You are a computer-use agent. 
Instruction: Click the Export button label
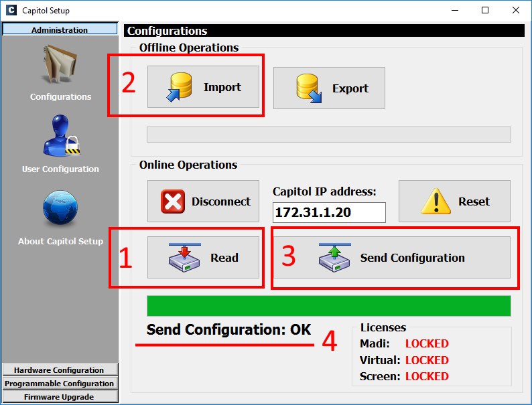350,88
